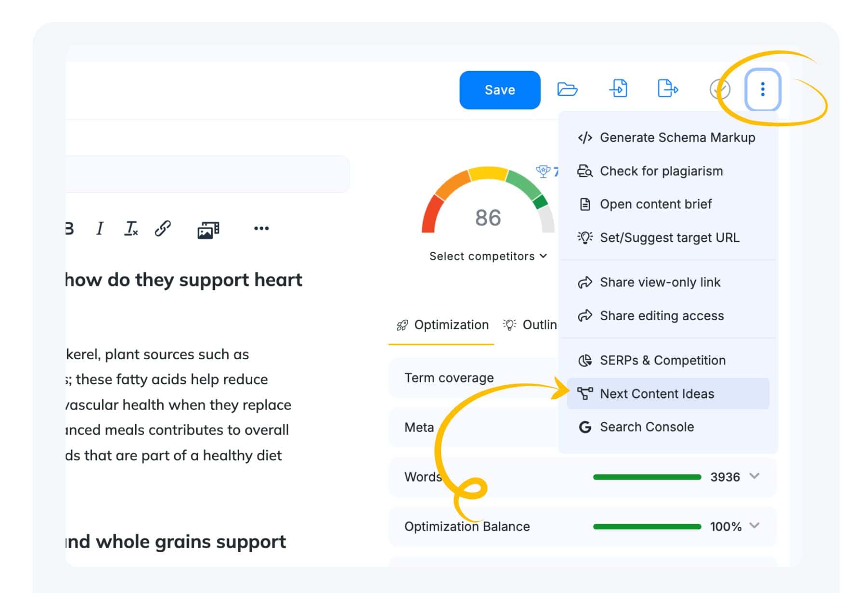Open the folder icon beside Save
This screenshot has height=593, width=868.
[567, 90]
